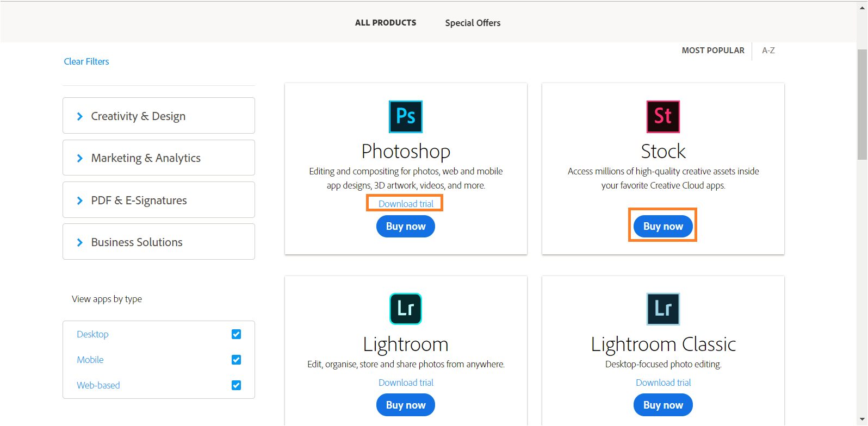
Task: Open the ALL PRODUCTS tab
Action: 386,23
